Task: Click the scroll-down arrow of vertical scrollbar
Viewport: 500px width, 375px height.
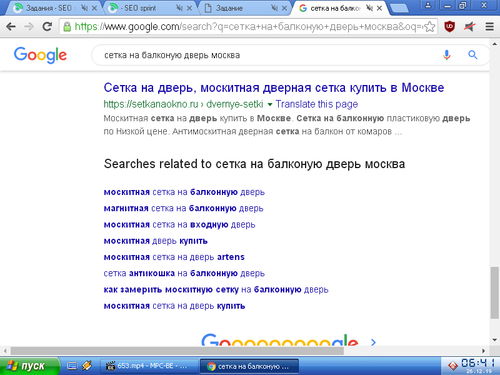Action: tap(495, 340)
